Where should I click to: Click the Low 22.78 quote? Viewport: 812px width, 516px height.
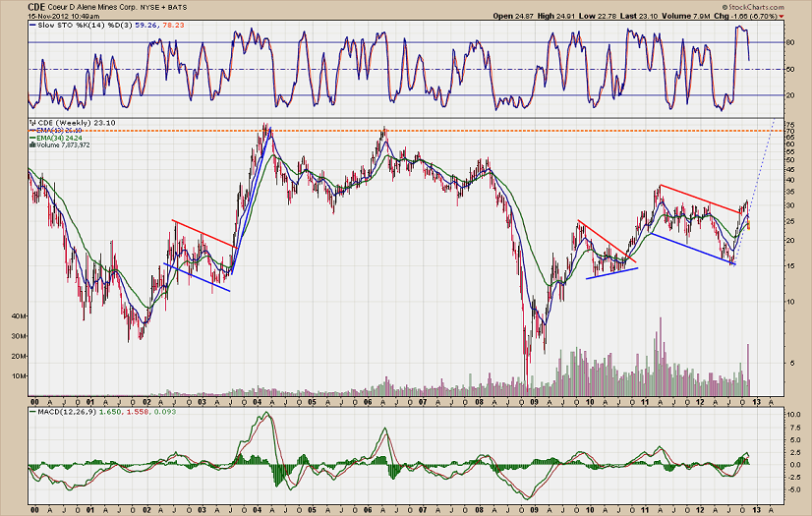coord(597,16)
